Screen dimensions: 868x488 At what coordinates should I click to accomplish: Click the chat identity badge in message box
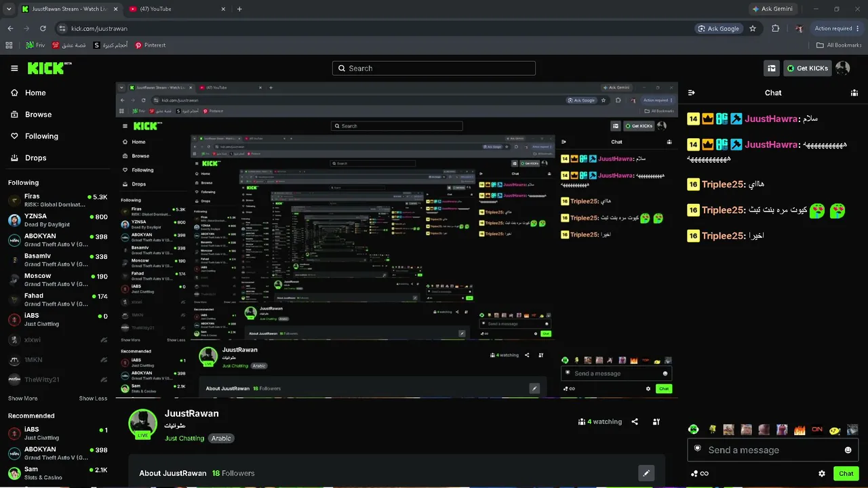coord(698,449)
